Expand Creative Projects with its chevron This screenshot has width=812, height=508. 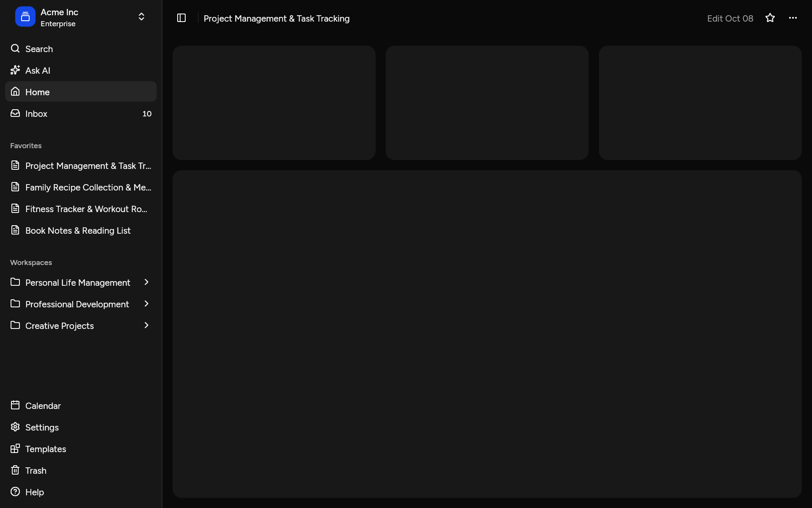coord(146,326)
